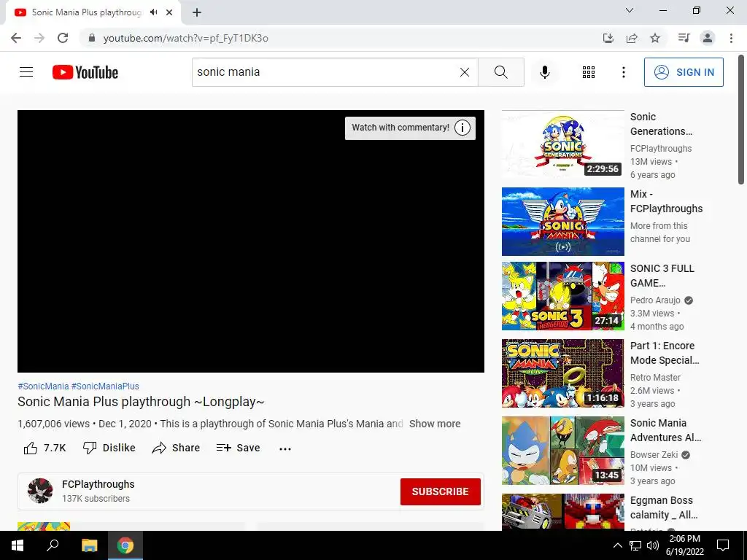Open tab search chevron in title bar
Screen dimensions: 747x560
click(x=630, y=10)
